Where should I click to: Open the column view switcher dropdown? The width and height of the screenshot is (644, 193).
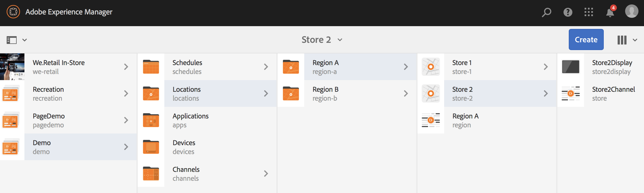pyautogui.click(x=627, y=40)
